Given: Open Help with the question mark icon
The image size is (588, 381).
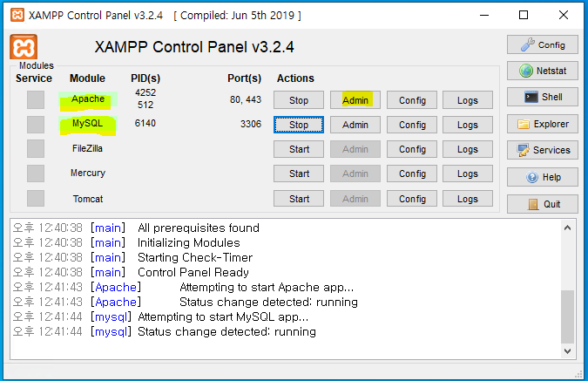Looking at the screenshot, I should pyautogui.click(x=542, y=177).
